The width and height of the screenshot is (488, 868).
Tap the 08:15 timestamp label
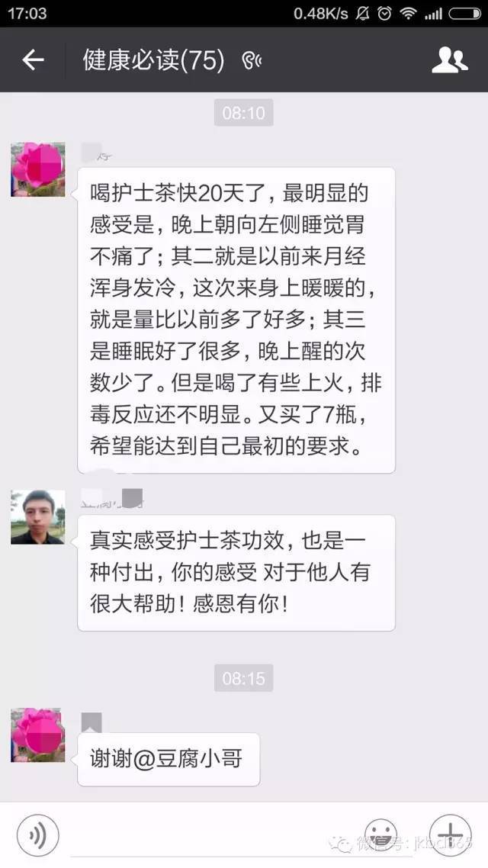coord(243,678)
